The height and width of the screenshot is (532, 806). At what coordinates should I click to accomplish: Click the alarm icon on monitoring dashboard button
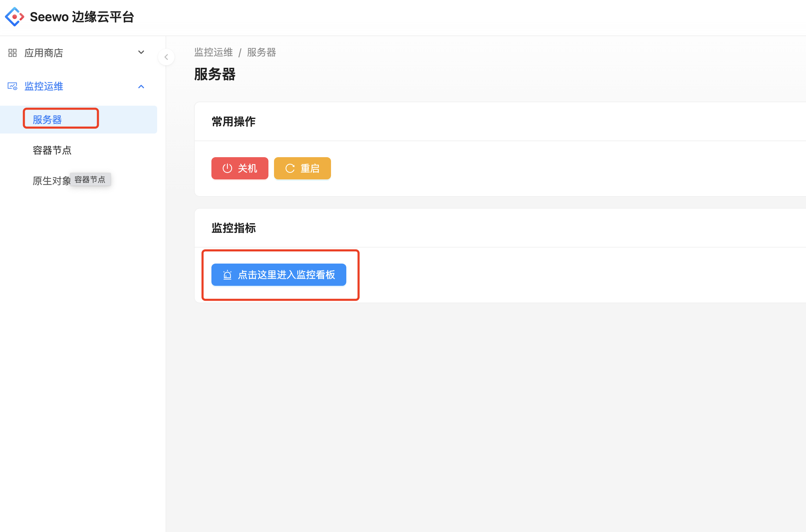pos(227,275)
